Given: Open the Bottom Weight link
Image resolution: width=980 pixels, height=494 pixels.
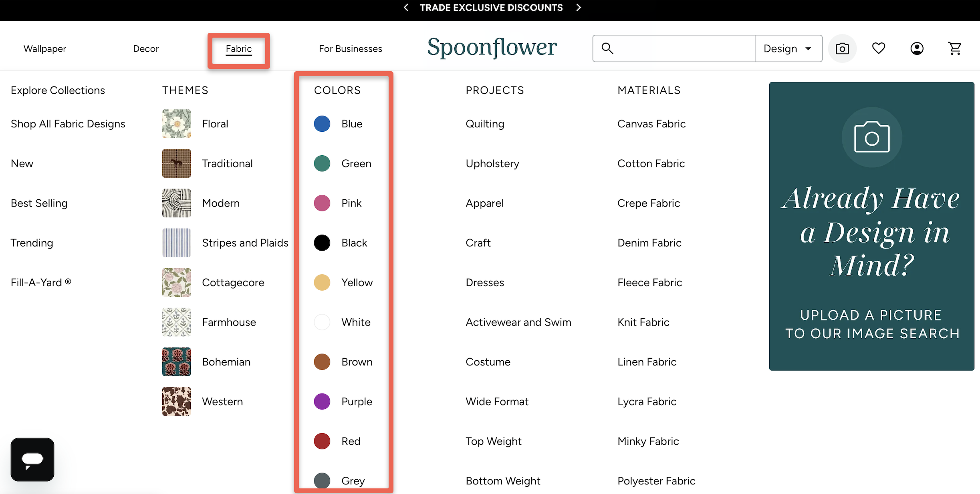Looking at the screenshot, I should pos(503,480).
